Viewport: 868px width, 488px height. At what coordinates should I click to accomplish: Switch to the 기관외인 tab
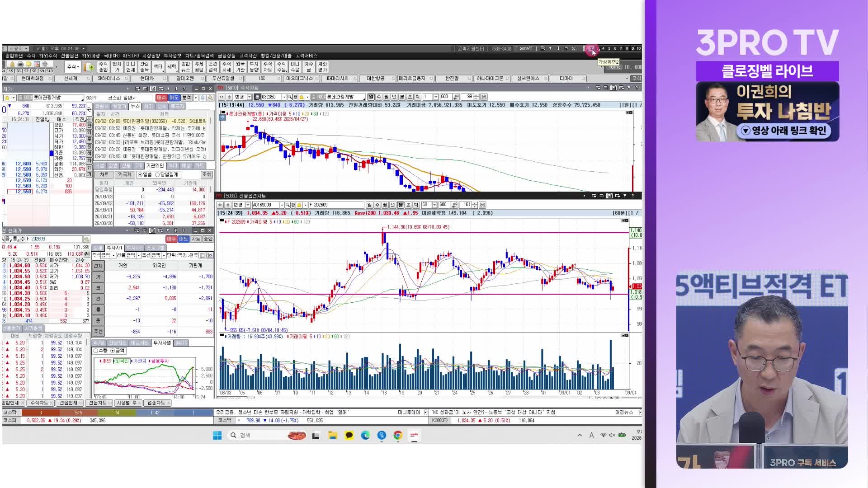click(155, 166)
